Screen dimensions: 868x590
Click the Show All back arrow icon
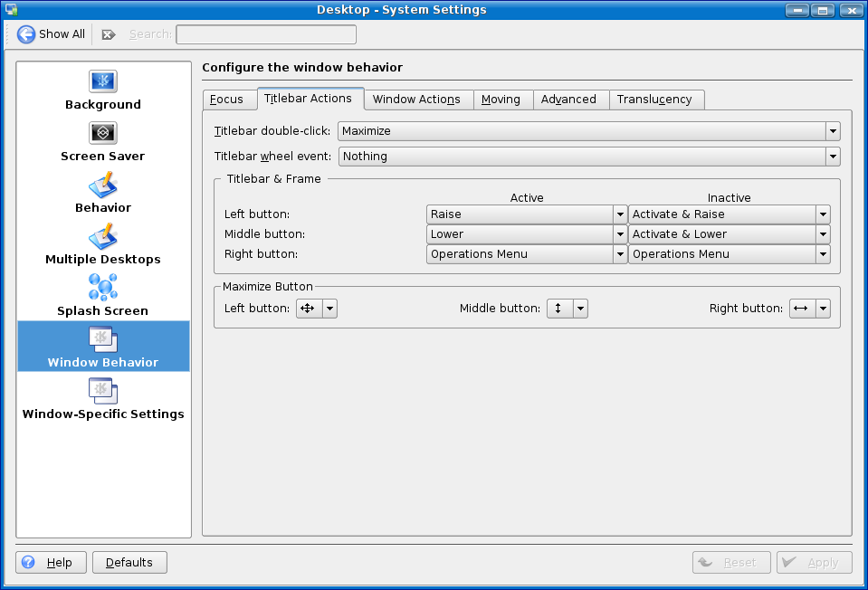pyautogui.click(x=26, y=34)
